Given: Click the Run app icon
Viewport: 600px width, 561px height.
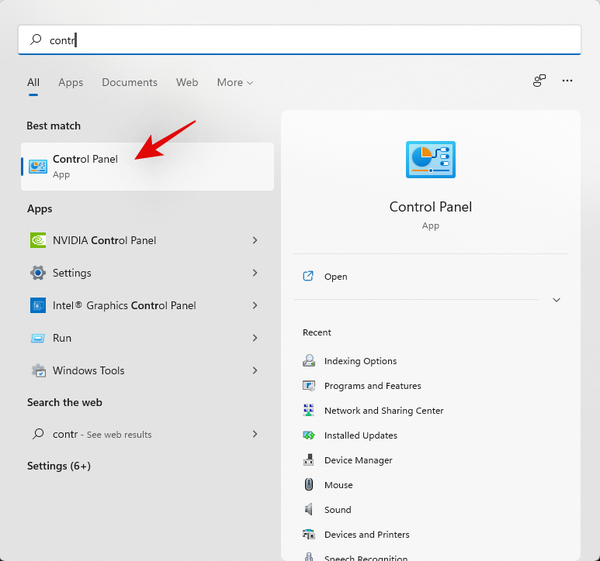Looking at the screenshot, I should tap(38, 338).
